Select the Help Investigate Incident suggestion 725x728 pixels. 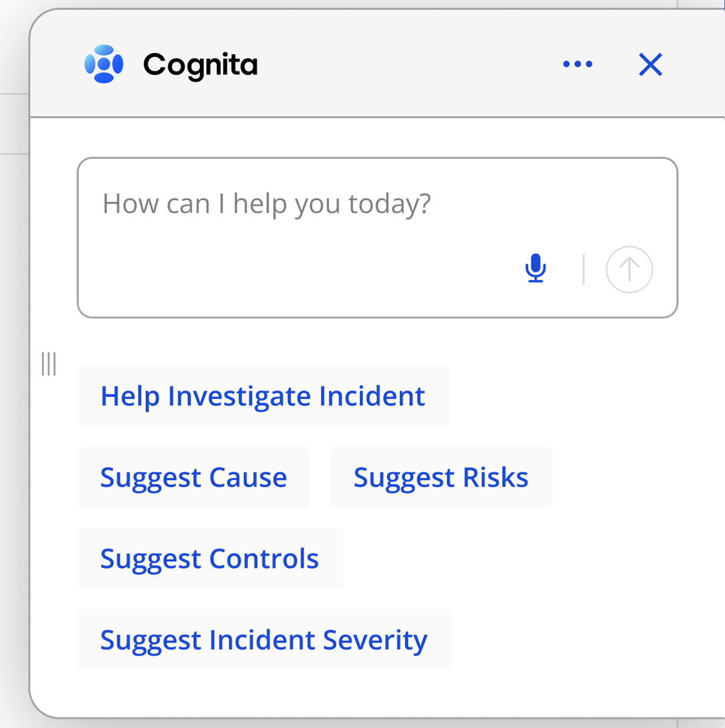263,396
